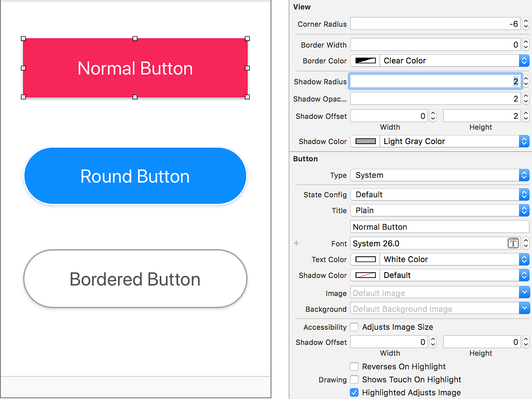This screenshot has width=532, height=399.
Task: Increase Shadow Offset Height with the stepper
Action: tap(526, 113)
